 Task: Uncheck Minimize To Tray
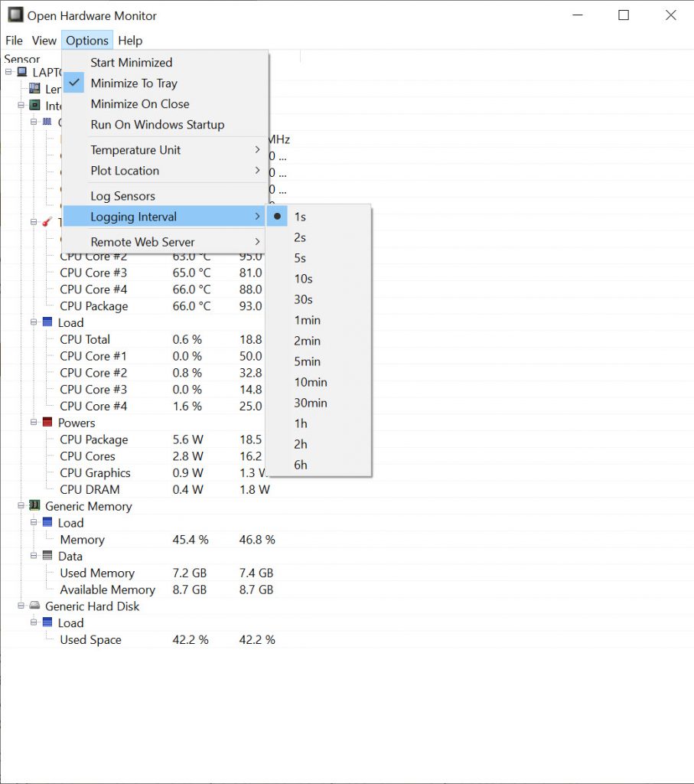tap(165, 83)
